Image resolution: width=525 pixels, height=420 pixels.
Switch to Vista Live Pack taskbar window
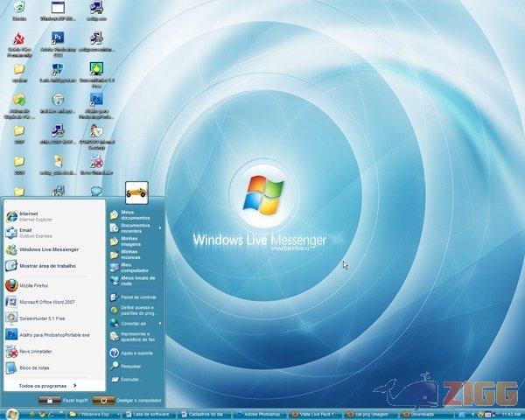click(315, 414)
